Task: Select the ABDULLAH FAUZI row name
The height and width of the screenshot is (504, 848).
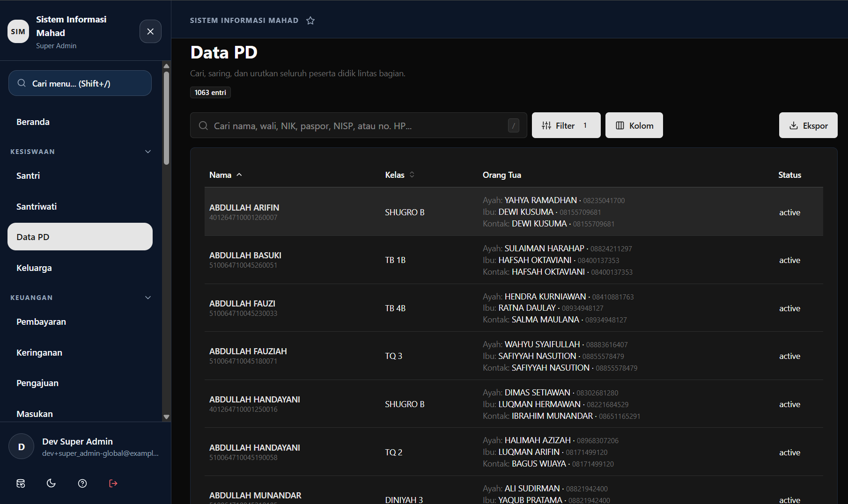Action: [x=242, y=304]
